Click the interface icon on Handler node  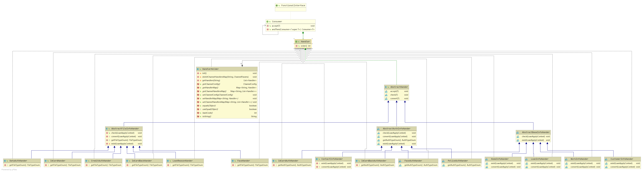click(296, 42)
